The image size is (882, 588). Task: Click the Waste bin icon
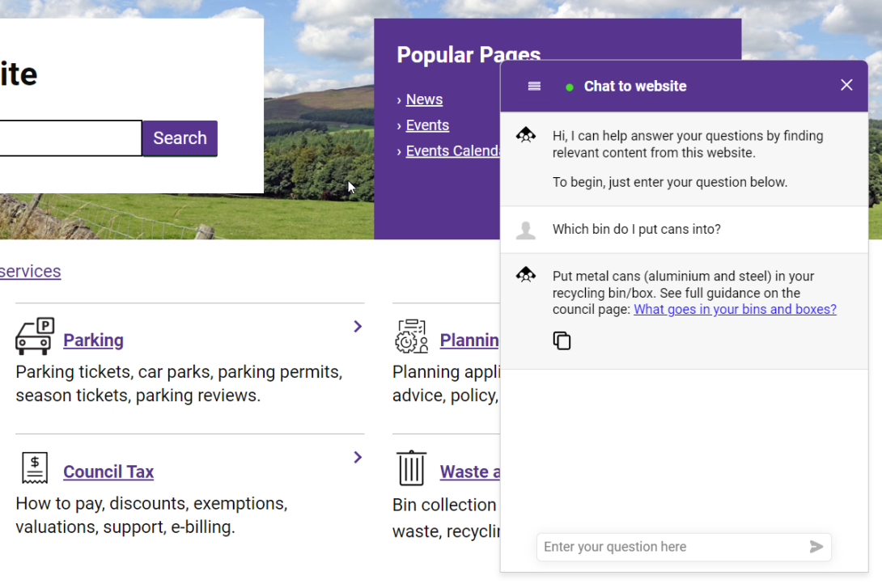[412, 467]
